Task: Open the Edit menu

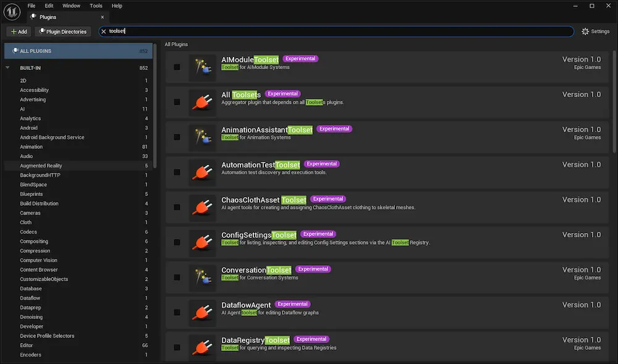Action: click(x=49, y=6)
